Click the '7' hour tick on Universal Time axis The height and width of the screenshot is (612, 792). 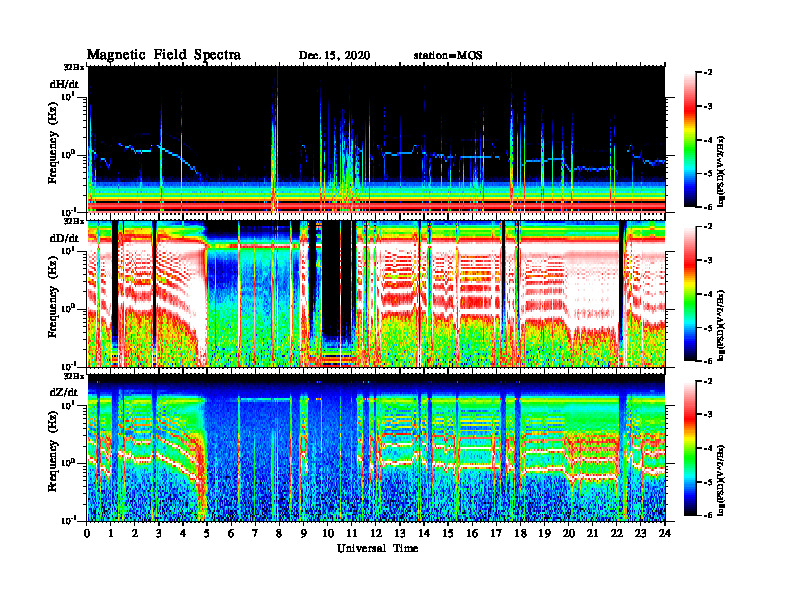255,534
